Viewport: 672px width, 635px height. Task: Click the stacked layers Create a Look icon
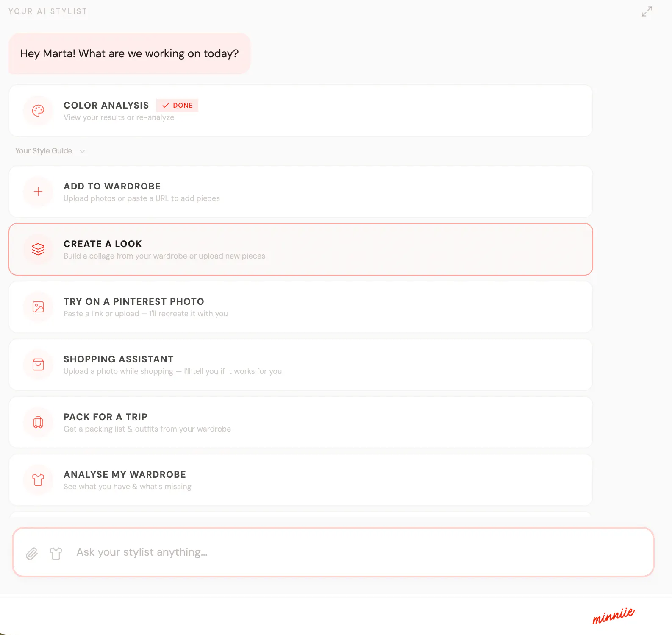coord(38,249)
